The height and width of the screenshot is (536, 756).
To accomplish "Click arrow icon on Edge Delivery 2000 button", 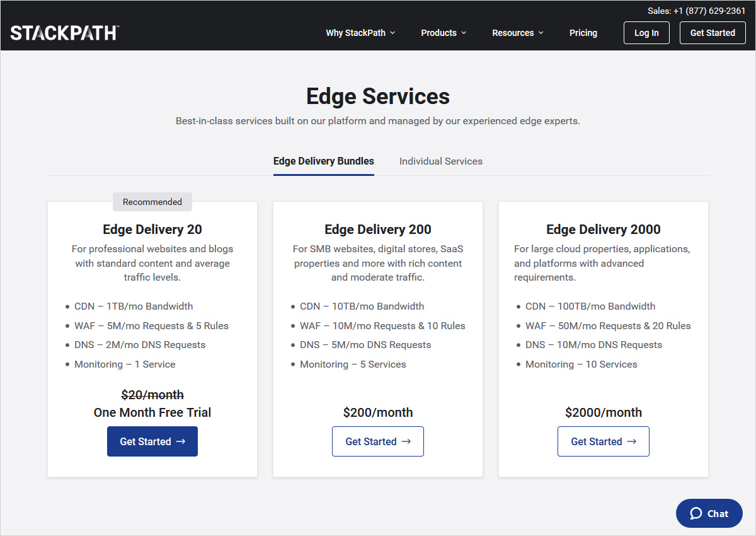I will click(x=632, y=441).
